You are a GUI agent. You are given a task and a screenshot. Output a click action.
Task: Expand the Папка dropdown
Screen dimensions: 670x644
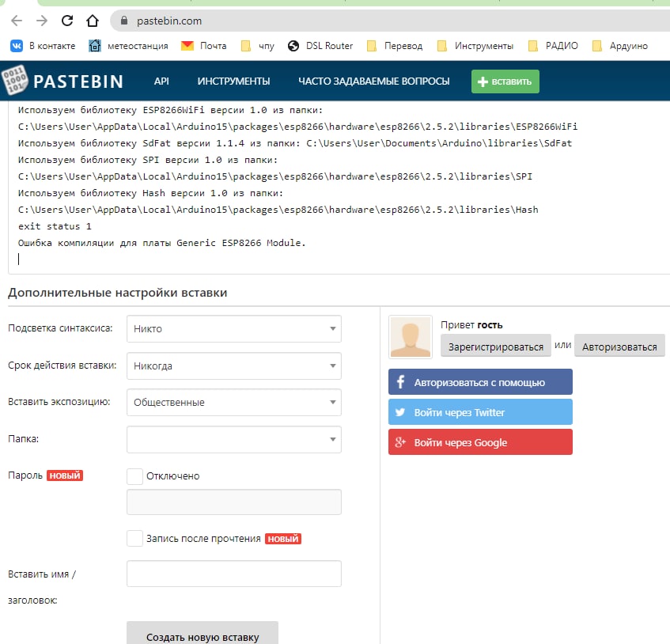[233, 439]
